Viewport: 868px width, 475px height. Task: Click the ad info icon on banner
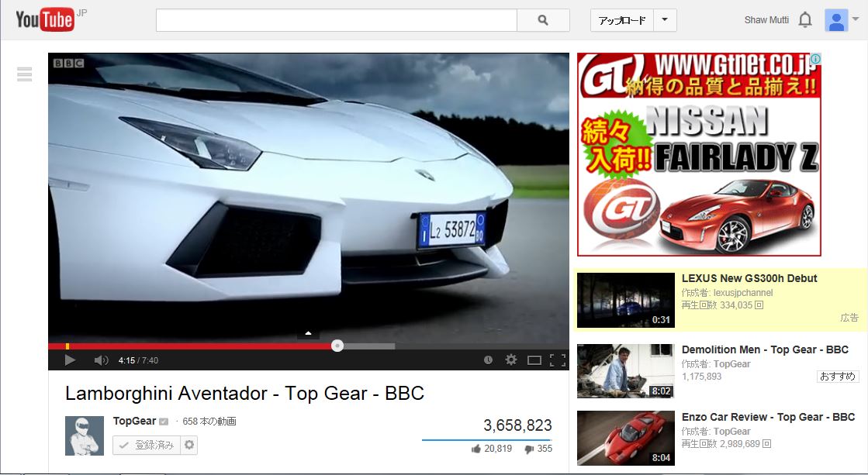tap(815, 59)
